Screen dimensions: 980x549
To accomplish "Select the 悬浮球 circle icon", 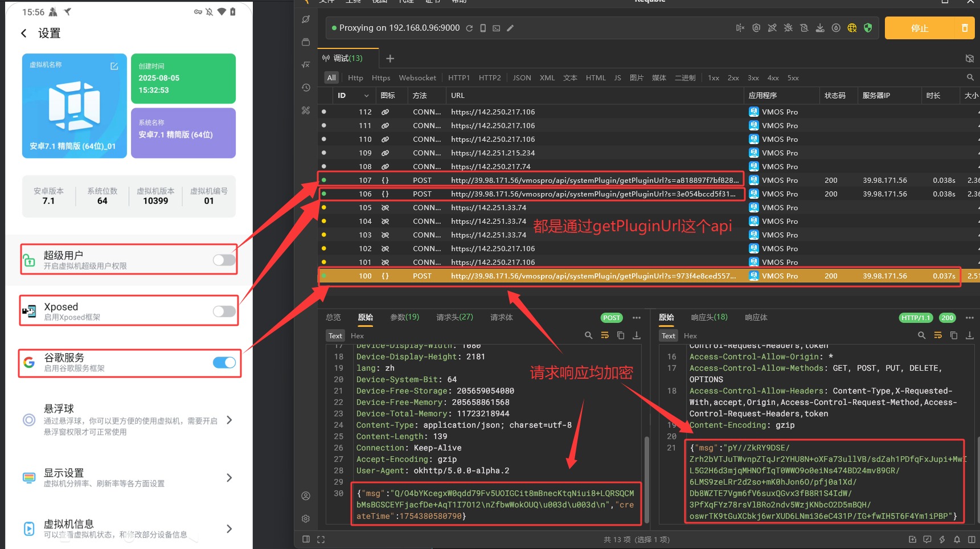I will click(x=29, y=420).
